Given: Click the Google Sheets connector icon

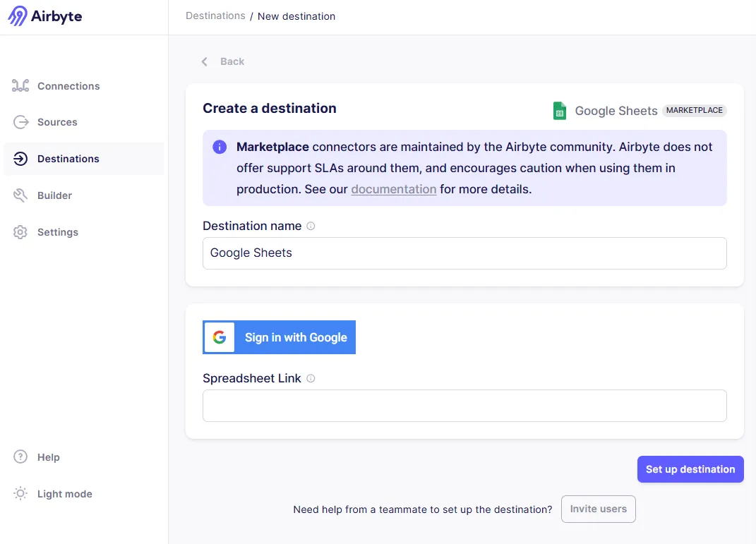Looking at the screenshot, I should 559,111.
